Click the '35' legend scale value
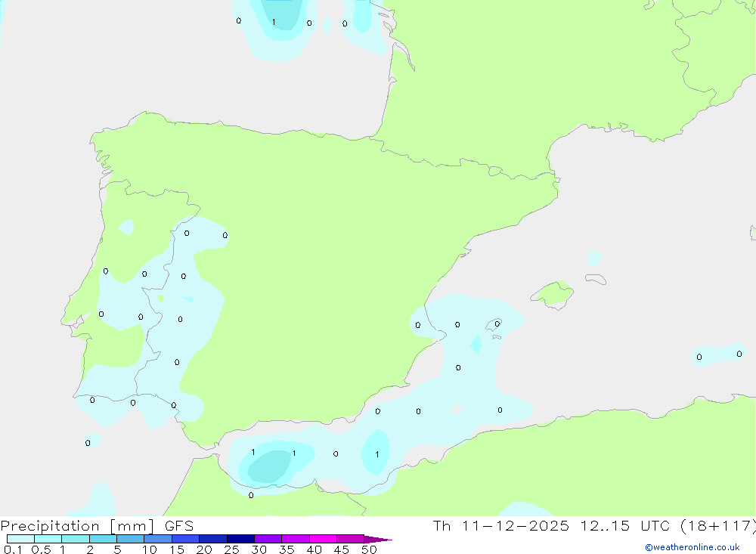756x554 pixels. [287, 549]
